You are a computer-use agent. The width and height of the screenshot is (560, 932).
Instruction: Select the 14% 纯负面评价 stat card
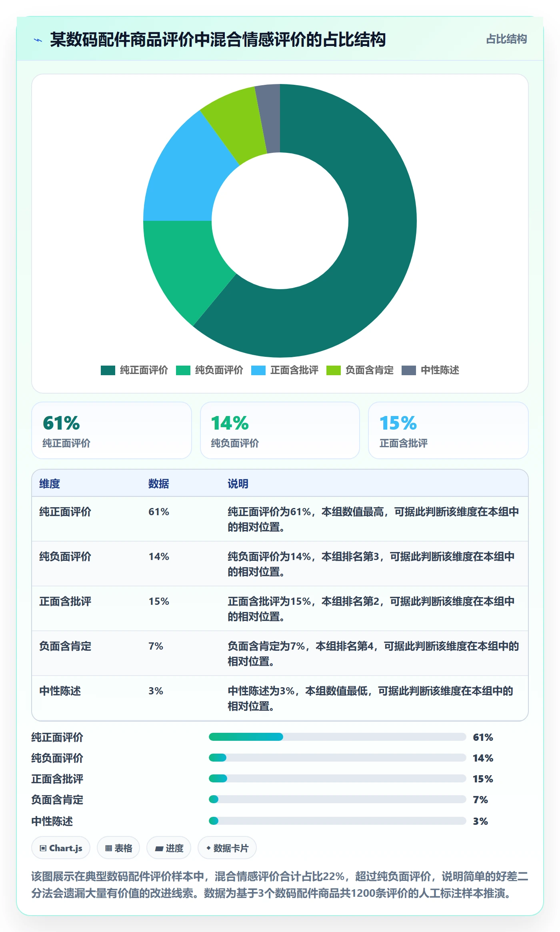tap(280, 430)
